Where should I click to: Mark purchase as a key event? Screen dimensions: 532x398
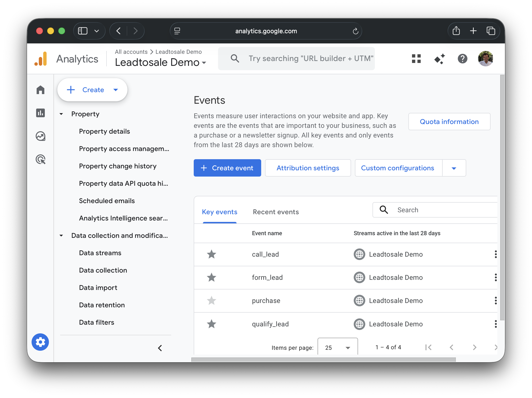coord(211,301)
